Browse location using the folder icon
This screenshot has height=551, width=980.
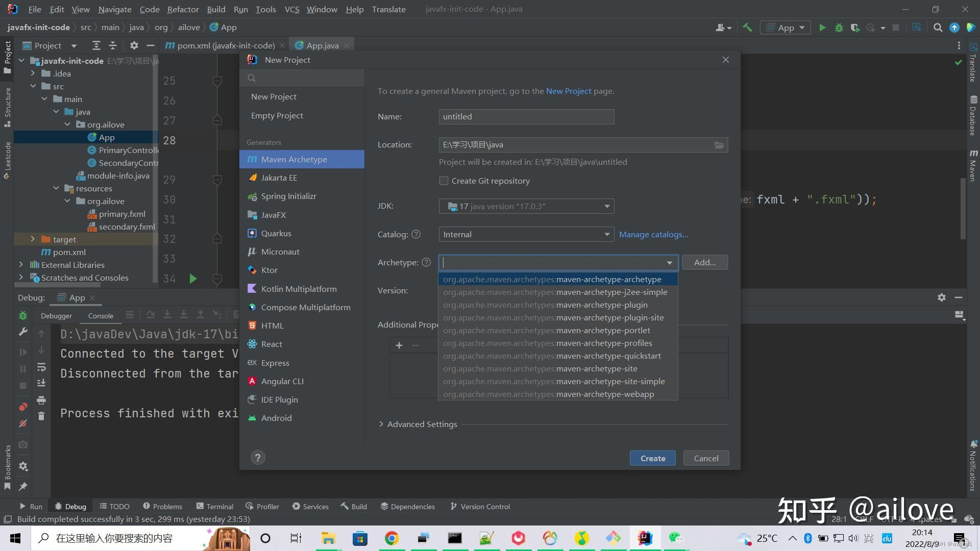[719, 145]
